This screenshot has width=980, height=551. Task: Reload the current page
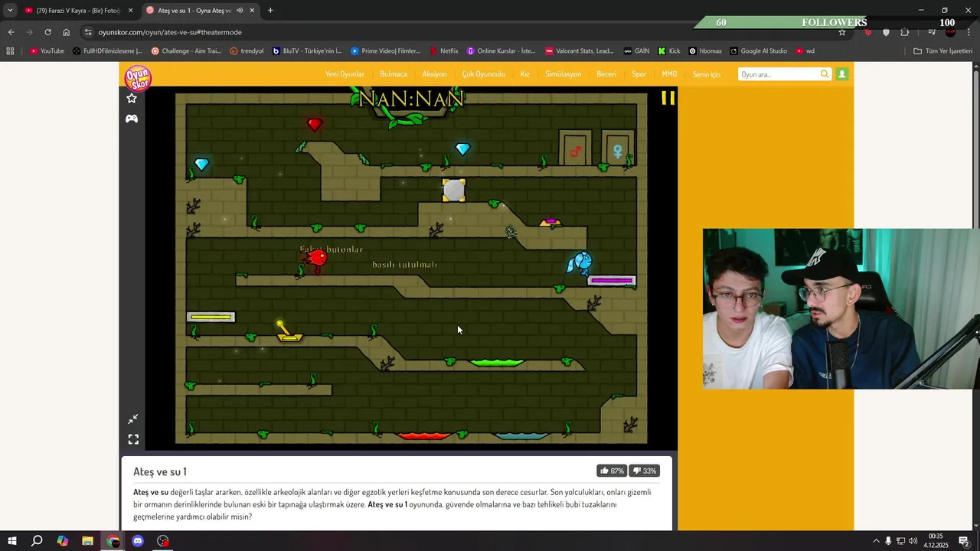click(x=47, y=32)
